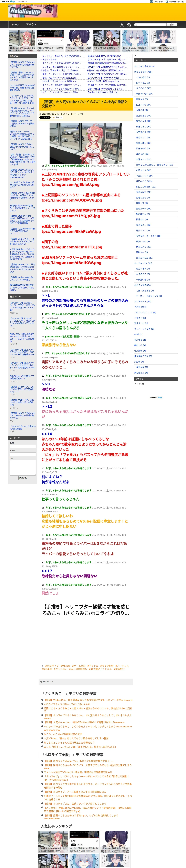Click the 名前 name input field
The image size is (186, 868).
[x=23, y=446]
